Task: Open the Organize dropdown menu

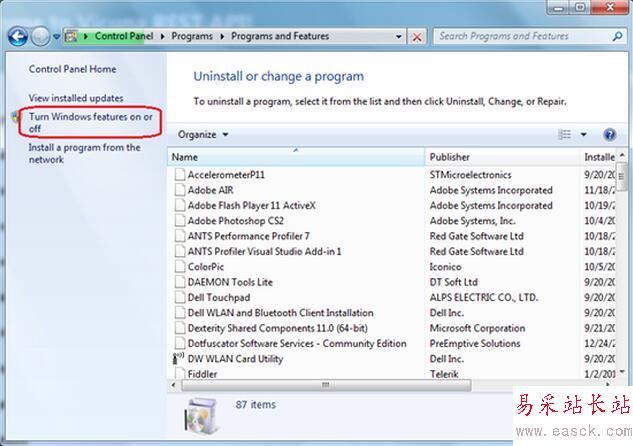Action: click(x=203, y=134)
